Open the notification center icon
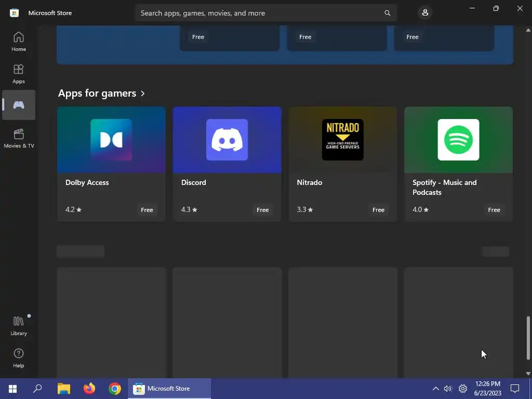532x399 pixels. click(515, 389)
